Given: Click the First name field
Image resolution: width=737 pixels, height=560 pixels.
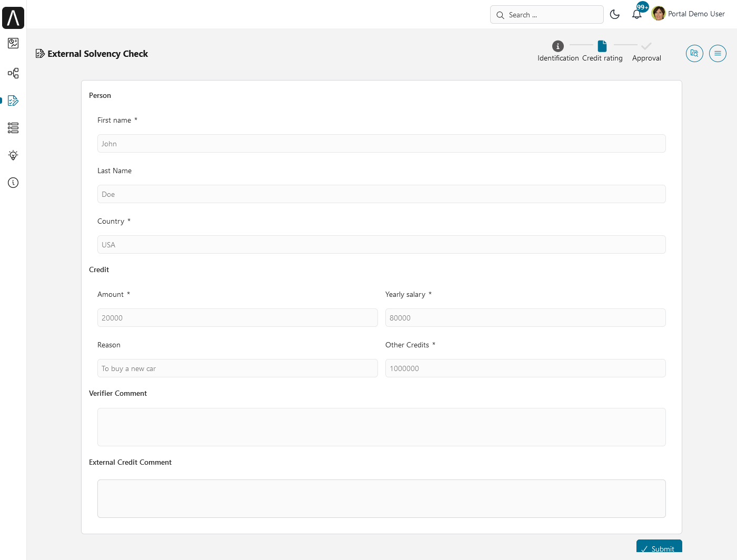Looking at the screenshot, I should pos(382,144).
